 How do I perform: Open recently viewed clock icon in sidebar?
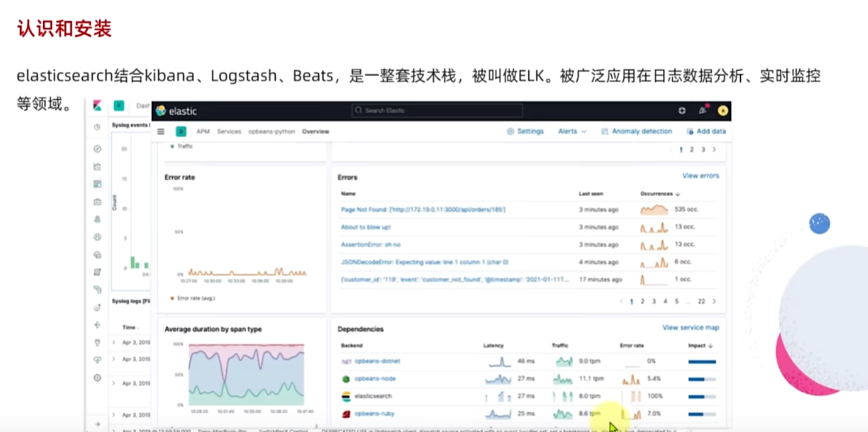(97, 127)
